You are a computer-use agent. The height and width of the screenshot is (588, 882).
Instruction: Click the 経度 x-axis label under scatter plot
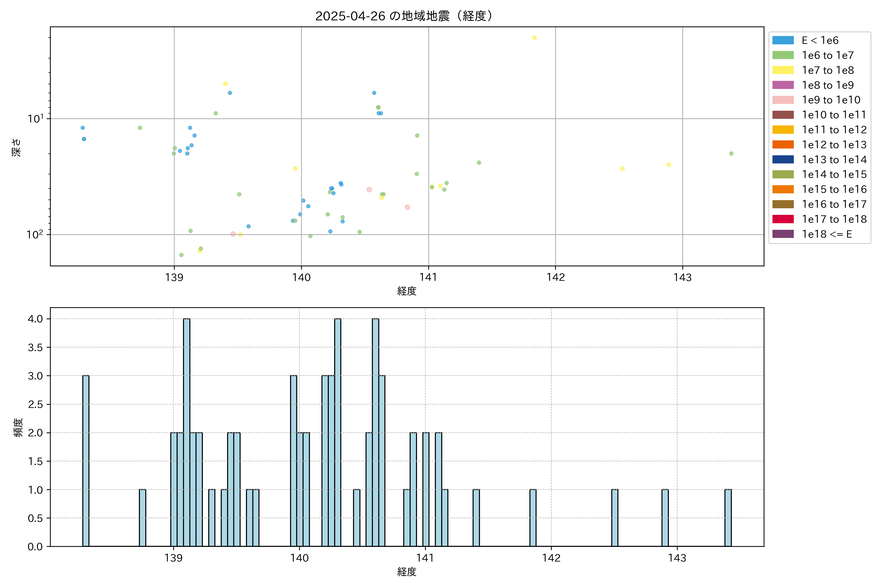click(x=406, y=291)
